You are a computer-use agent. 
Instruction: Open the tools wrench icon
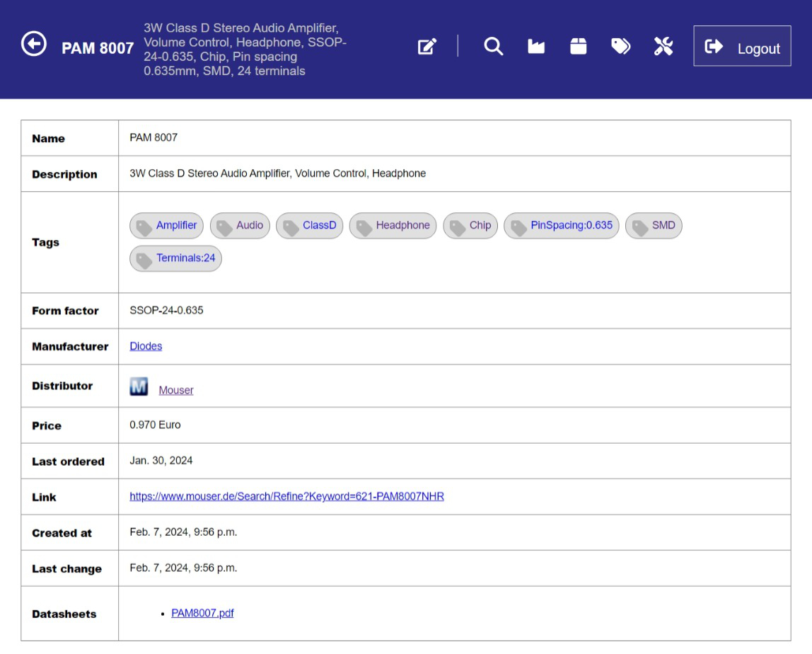coord(663,46)
